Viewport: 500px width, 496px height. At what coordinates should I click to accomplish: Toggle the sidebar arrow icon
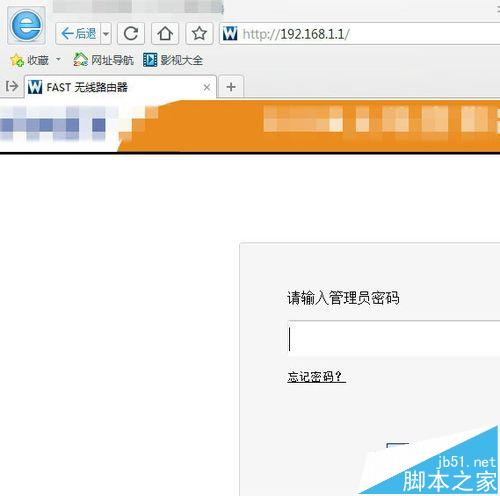12,87
